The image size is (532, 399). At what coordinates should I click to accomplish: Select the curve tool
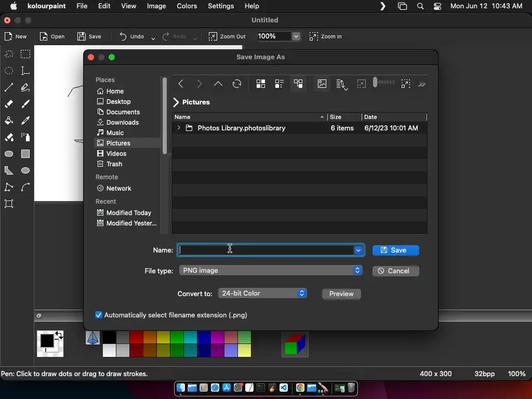(25, 187)
